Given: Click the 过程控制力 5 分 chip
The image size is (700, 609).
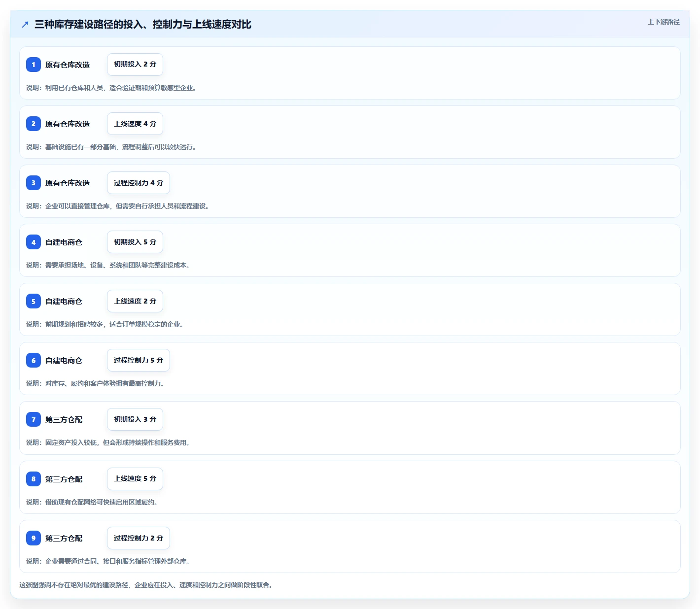Looking at the screenshot, I should 139,360.
